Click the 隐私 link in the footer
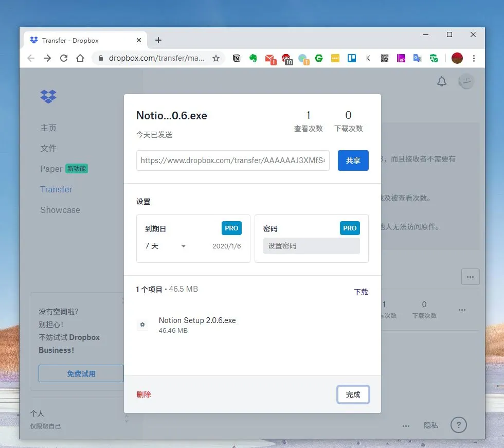Image resolution: width=504 pixels, height=448 pixels. [431, 425]
